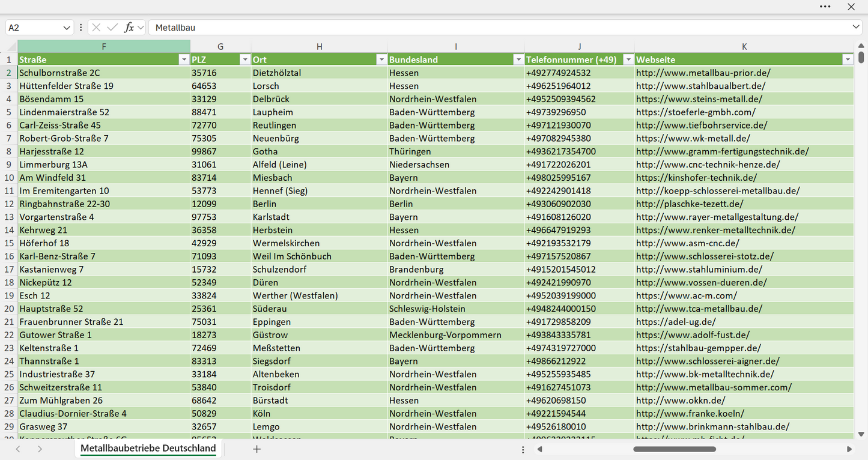
Task: Go to previous sheet using the left arrow
Action: tap(18, 449)
